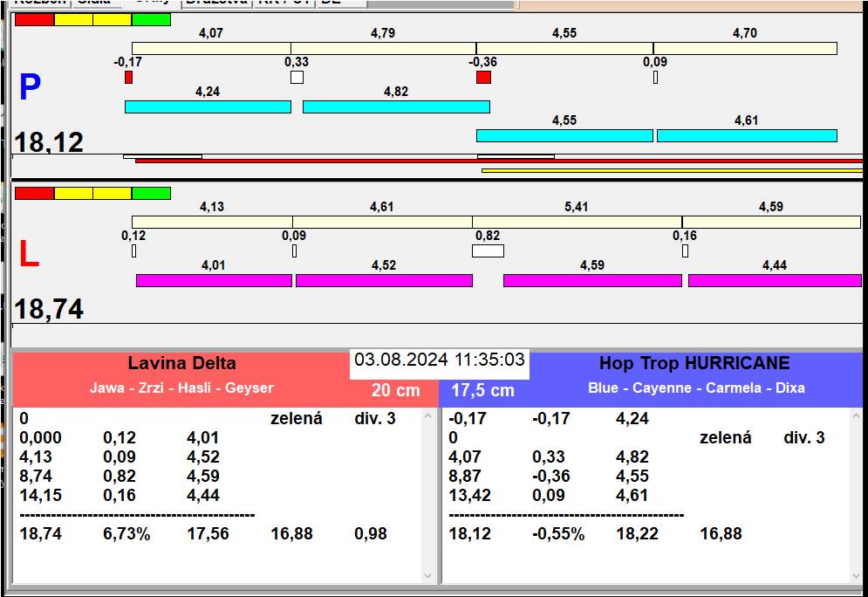868x597 pixels.
Task: Click the date and time field
Action: [x=440, y=360]
